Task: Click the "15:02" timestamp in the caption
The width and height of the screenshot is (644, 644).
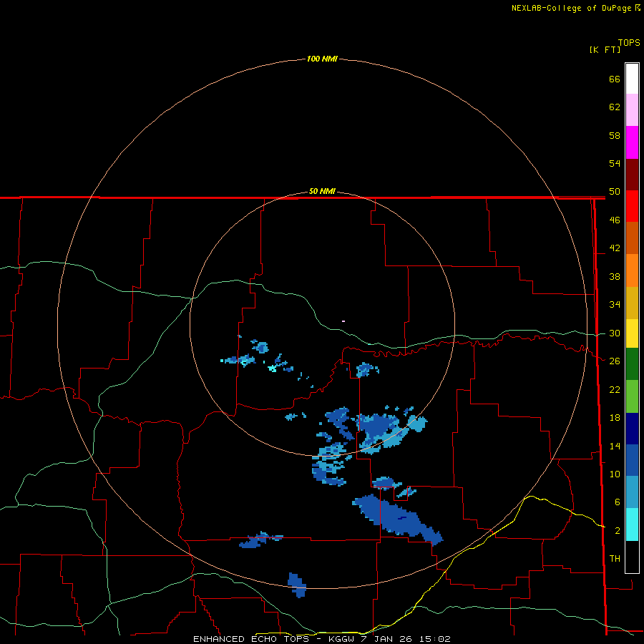Action: tap(435, 639)
